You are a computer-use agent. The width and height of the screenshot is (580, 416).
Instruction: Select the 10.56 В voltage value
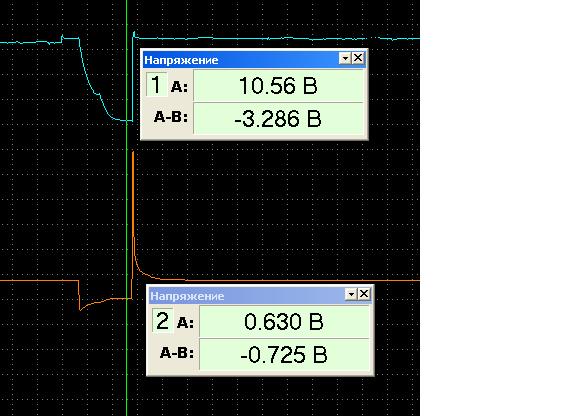click(278, 85)
